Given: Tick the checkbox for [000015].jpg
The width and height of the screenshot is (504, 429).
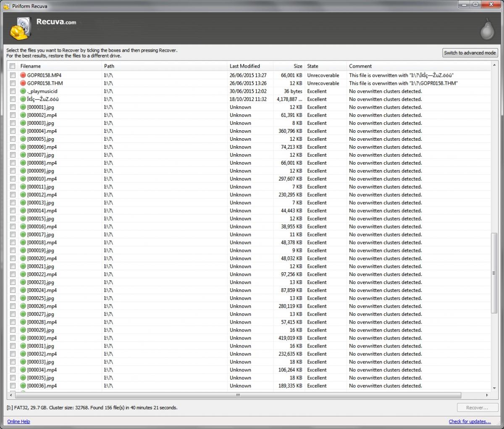Looking at the screenshot, I should 13,219.
